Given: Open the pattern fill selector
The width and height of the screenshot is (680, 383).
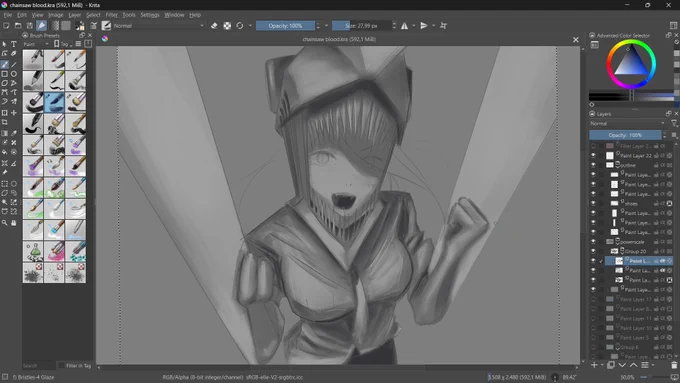Looking at the screenshot, I should [x=66, y=26].
